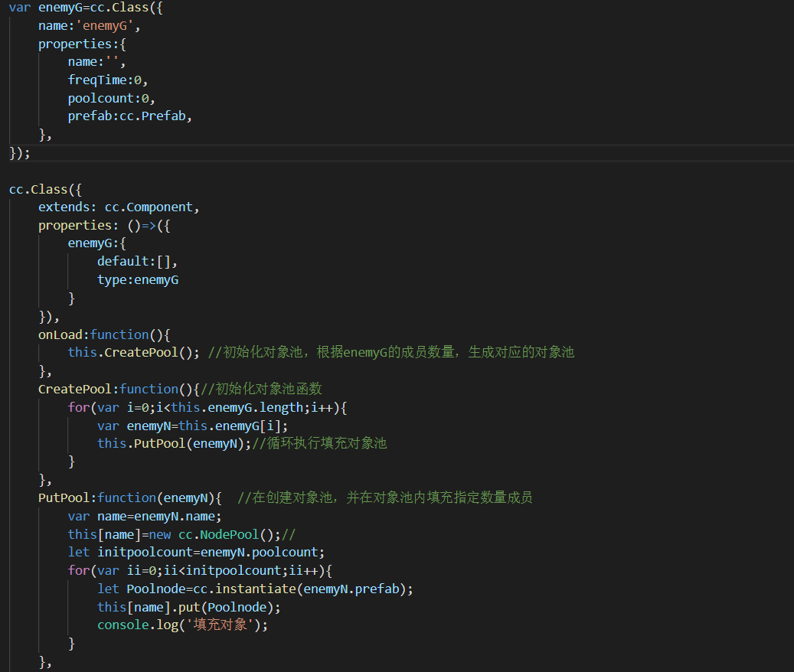
Task: Click the cc.instantiate(enemyN.prefab) line
Action: click(255, 589)
